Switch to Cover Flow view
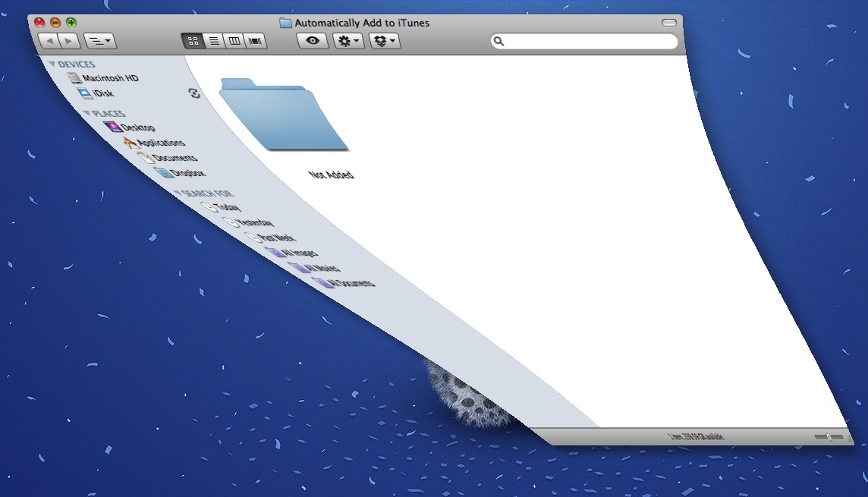Image resolution: width=868 pixels, height=497 pixels. (256, 41)
